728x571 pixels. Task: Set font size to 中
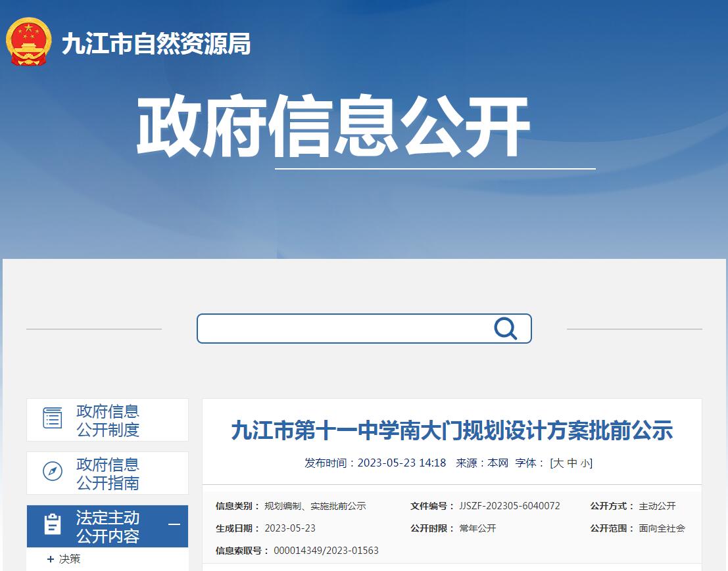[x=572, y=463]
